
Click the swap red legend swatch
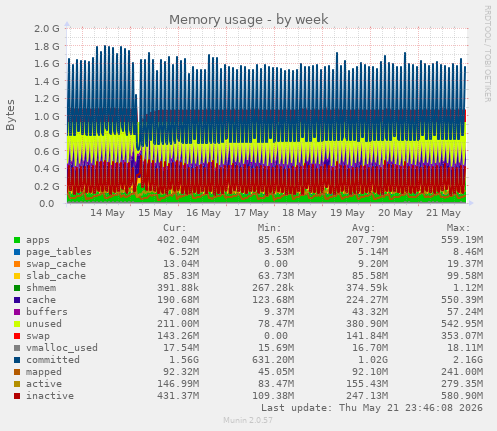17,336
